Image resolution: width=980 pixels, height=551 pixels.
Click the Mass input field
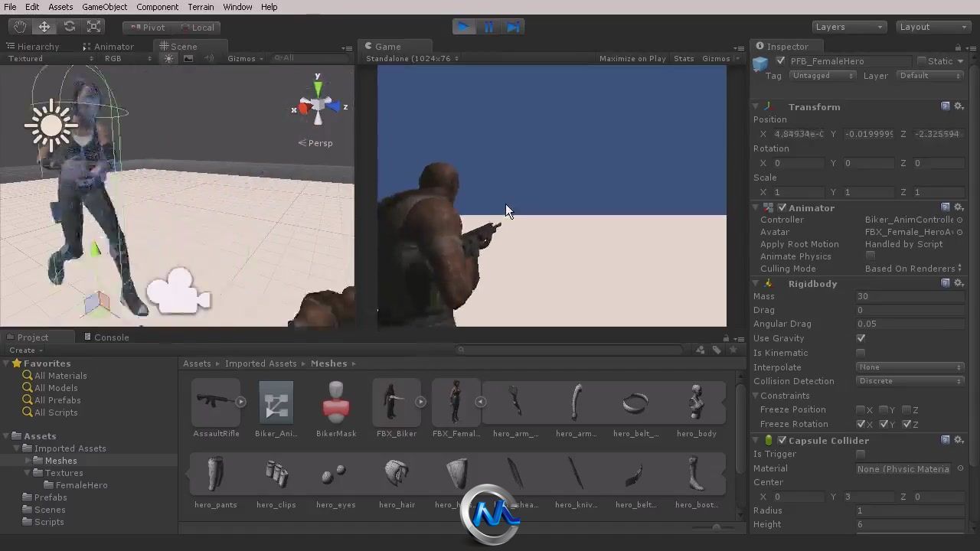[910, 296]
